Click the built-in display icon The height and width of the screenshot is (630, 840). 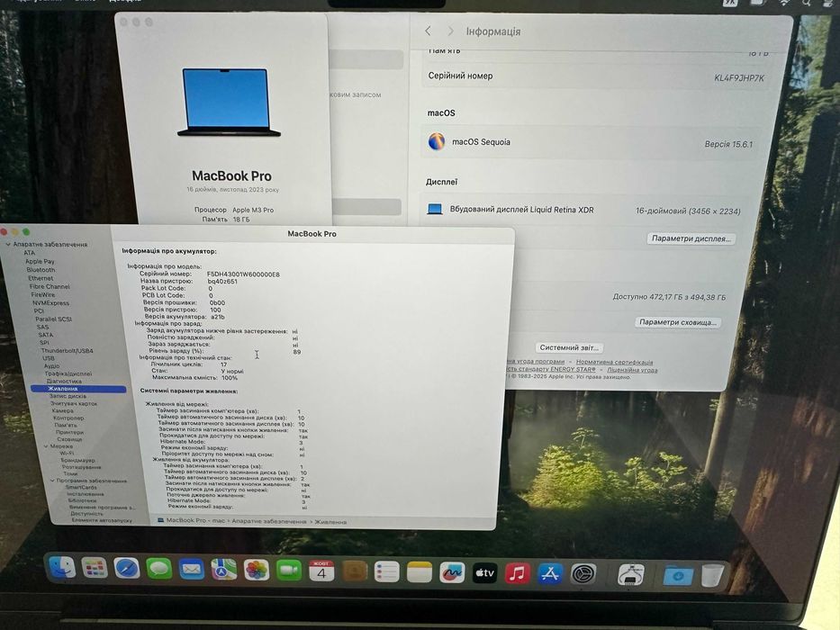point(435,209)
